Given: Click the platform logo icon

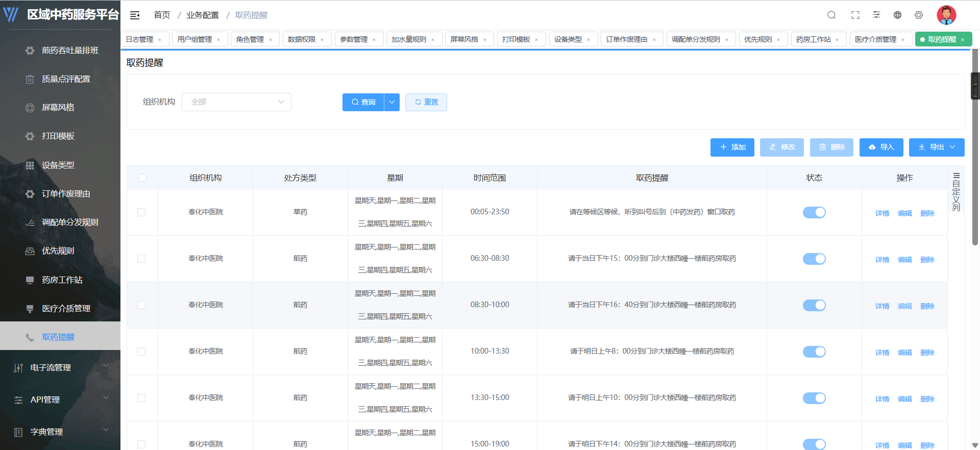Looking at the screenshot, I should tap(11, 14).
